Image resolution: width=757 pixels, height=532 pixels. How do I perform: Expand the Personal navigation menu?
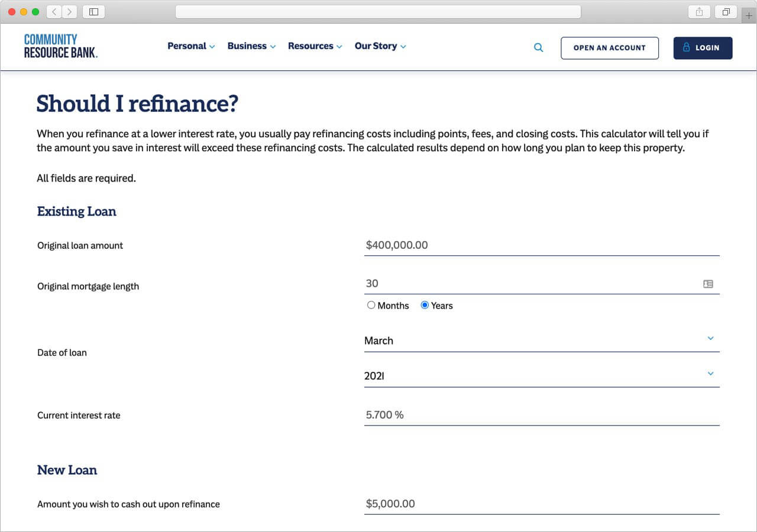(191, 46)
